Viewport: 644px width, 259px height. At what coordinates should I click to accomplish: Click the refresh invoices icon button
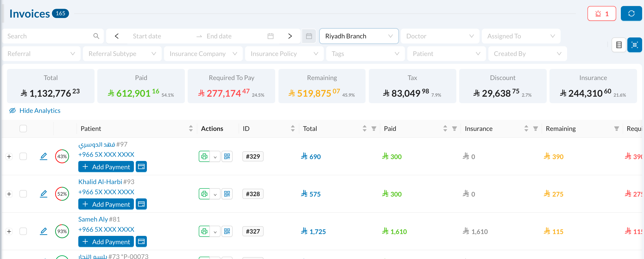(x=631, y=13)
